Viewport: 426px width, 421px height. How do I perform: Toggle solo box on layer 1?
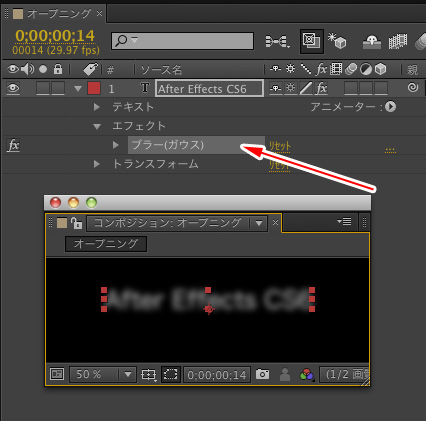pos(42,88)
